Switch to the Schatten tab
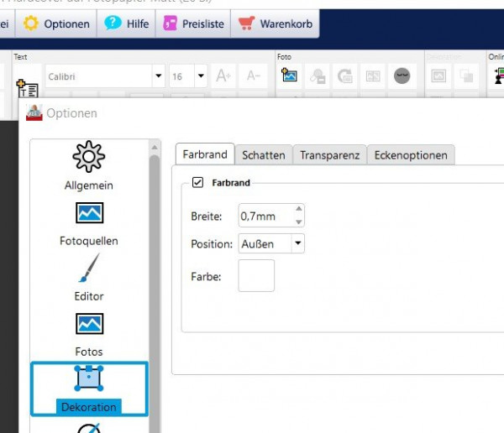This screenshot has width=504, height=433. (x=264, y=155)
